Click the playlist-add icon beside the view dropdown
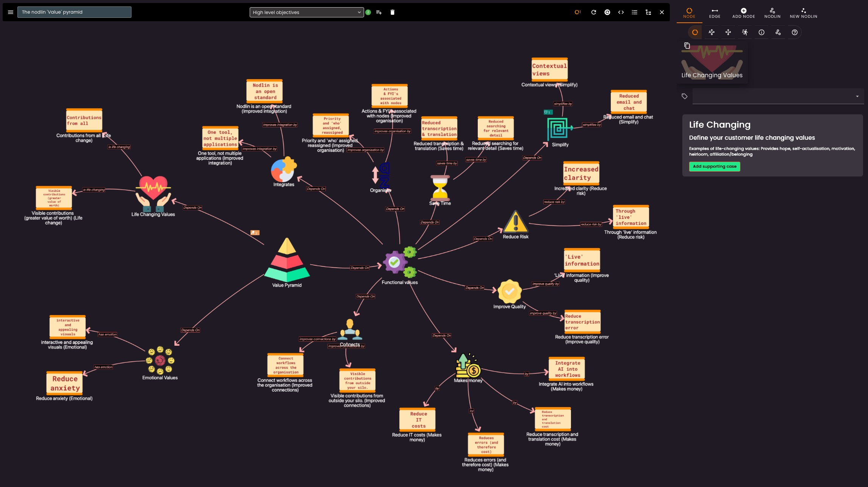The height and width of the screenshot is (487, 868). point(378,12)
